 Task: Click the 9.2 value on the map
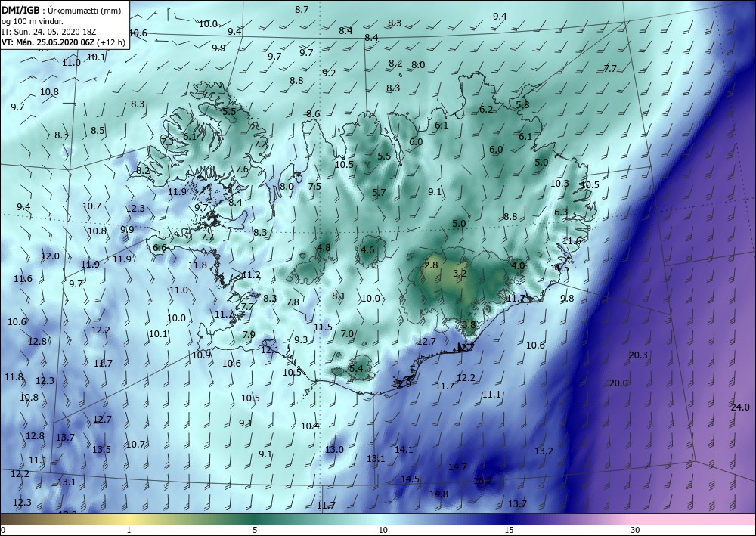pos(330,73)
